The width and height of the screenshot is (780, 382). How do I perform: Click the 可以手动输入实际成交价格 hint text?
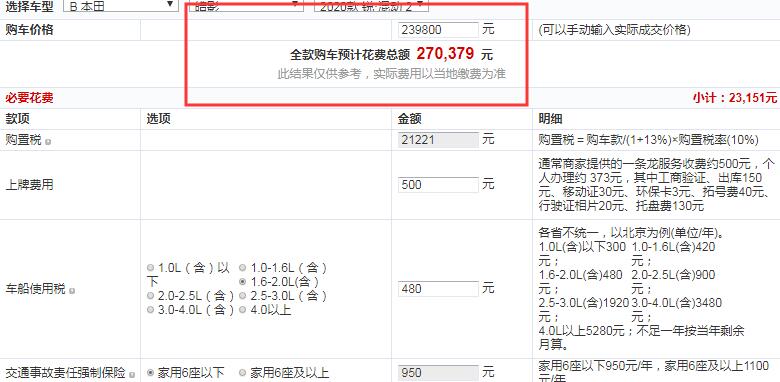[614, 30]
